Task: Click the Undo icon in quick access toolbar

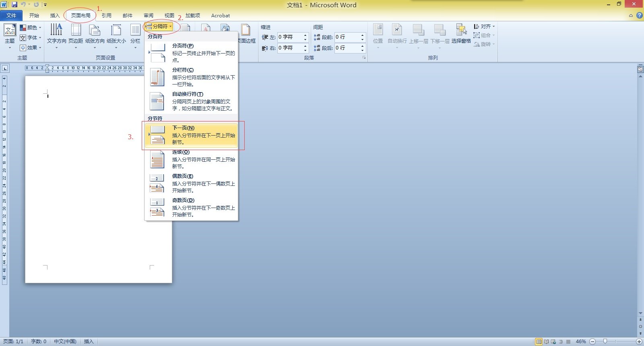Action: pos(23,4)
